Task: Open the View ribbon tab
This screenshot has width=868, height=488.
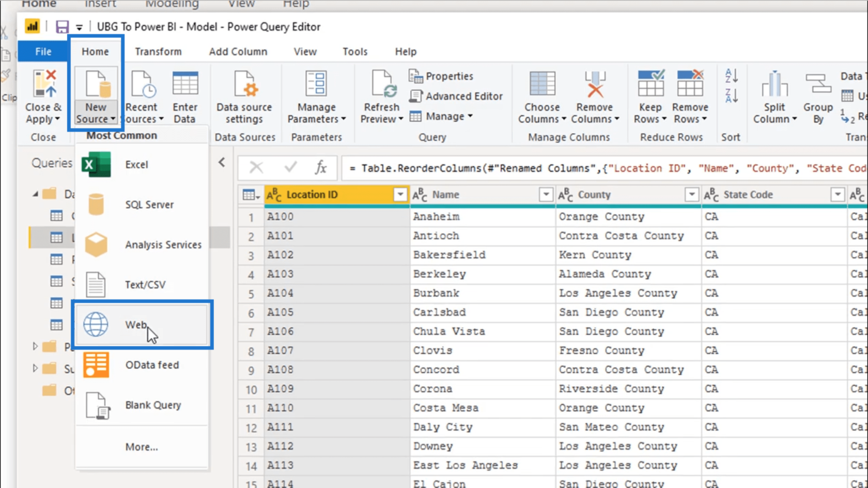Action: pyautogui.click(x=305, y=52)
